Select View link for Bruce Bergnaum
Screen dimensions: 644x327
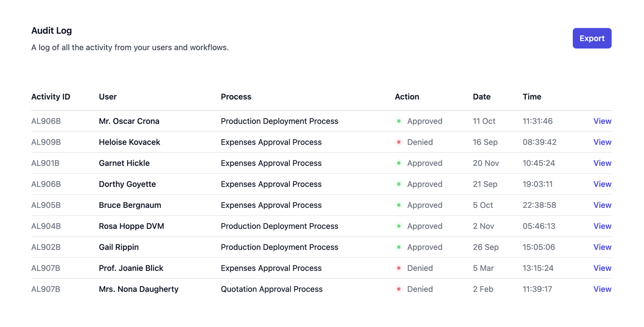602,205
